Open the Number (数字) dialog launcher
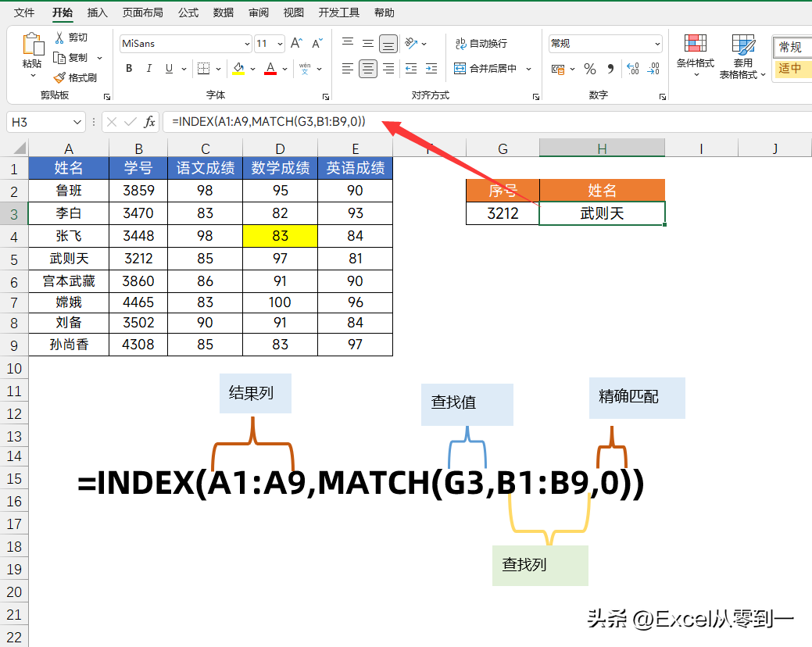812x647 pixels. tap(663, 97)
